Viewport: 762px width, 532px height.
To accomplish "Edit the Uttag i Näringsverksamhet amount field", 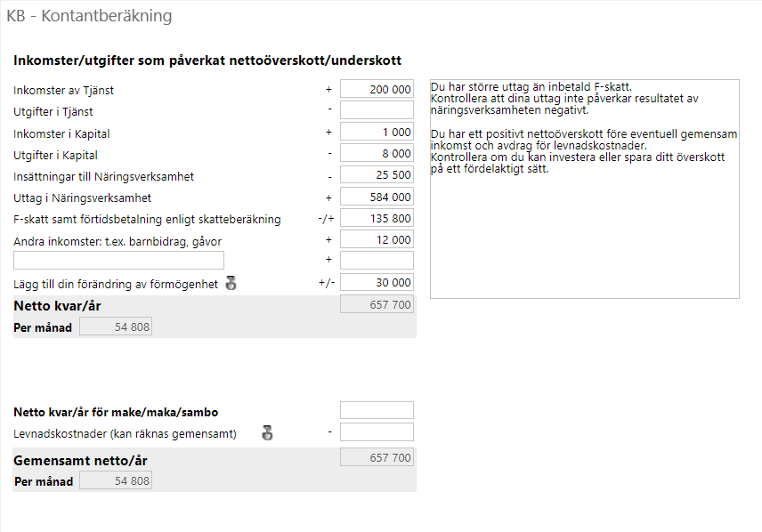I will 377,197.
